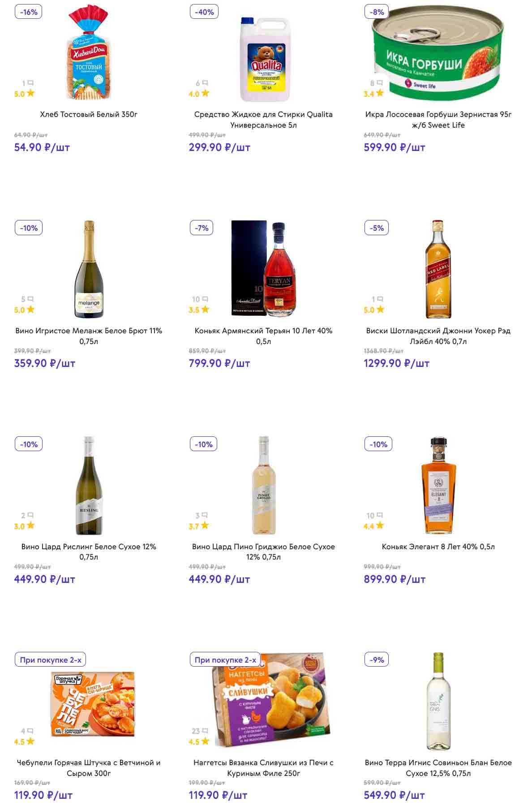Click the Johnnie Walker Red Label bottle image

(x=438, y=269)
